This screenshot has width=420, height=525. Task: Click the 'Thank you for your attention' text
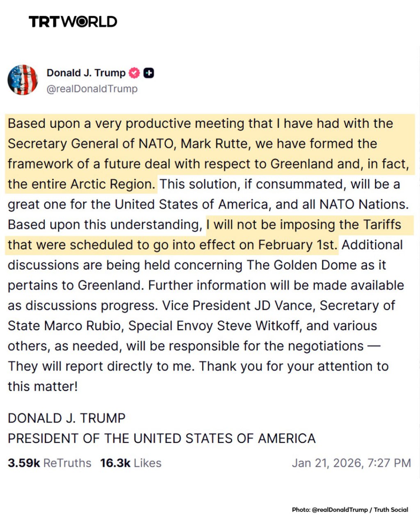[294, 366]
